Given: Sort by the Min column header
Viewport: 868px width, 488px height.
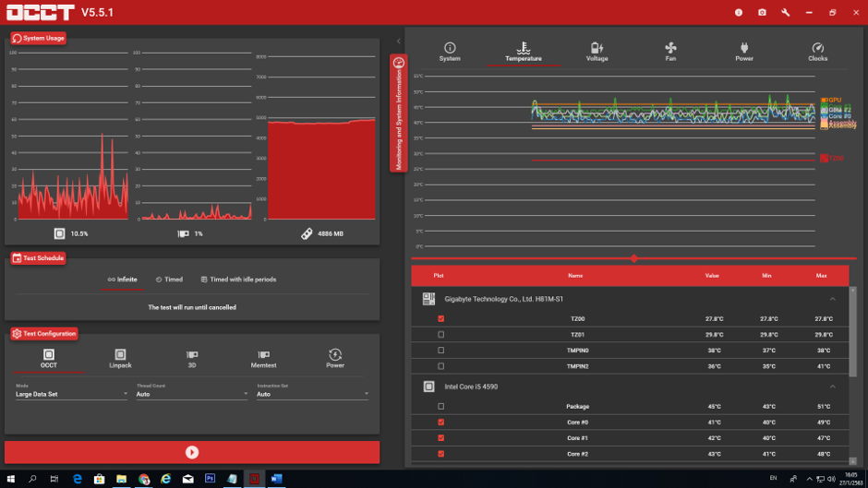Looking at the screenshot, I should [x=766, y=276].
